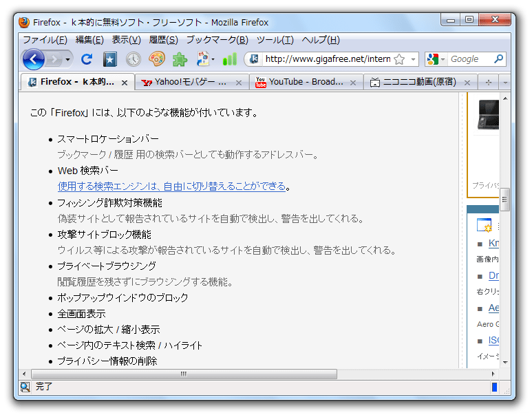
Task: Open the sidebar link starting with IS
Action: click(x=493, y=340)
